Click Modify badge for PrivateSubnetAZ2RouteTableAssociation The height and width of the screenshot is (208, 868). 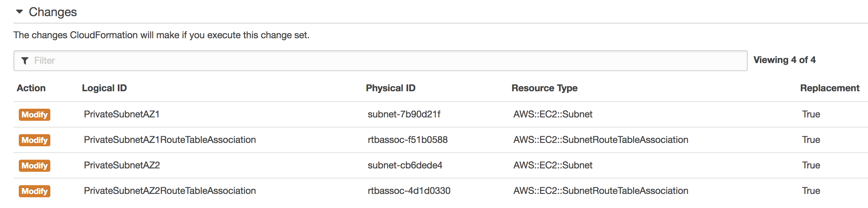34,191
